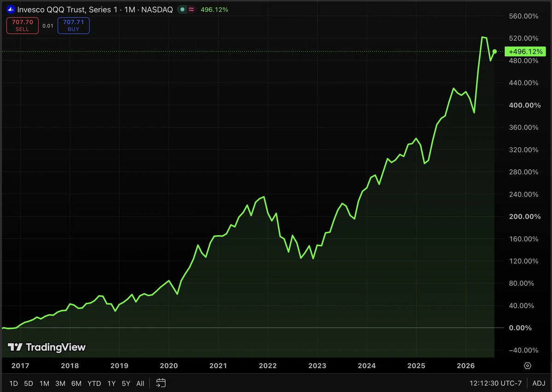
Task: Toggle the ADJ adjusted data button
Action: [539, 383]
